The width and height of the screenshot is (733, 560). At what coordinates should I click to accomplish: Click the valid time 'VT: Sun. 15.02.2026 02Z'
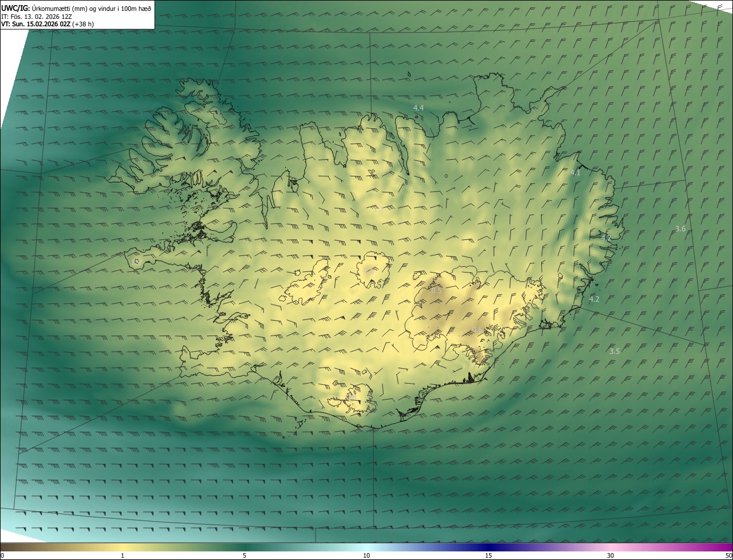tap(36, 24)
